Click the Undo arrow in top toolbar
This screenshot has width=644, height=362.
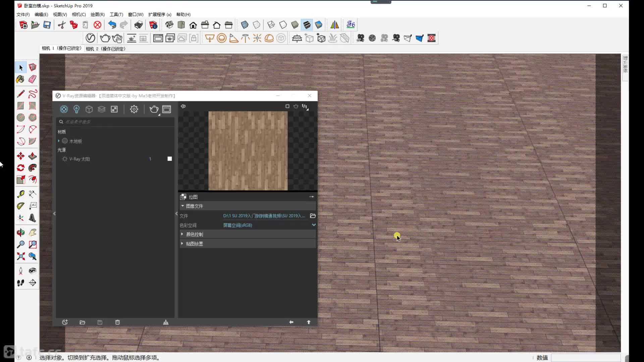tap(112, 25)
